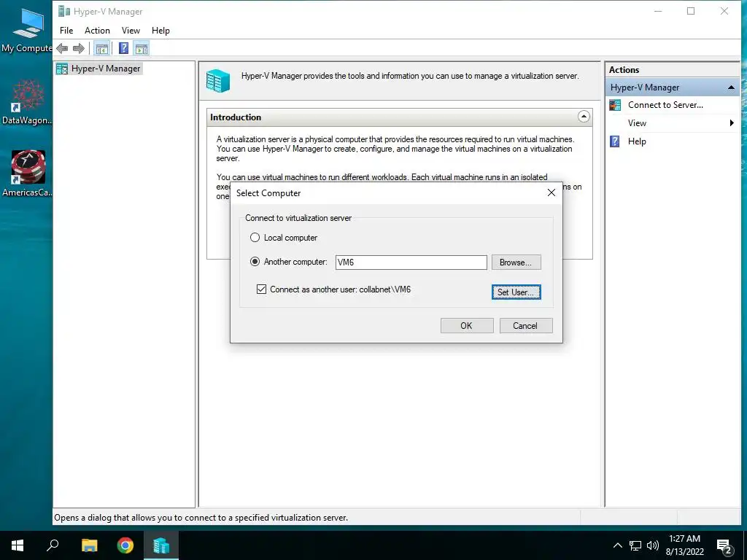The width and height of the screenshot is (747, 560).
Task: Uncheck Connect as another user checkbox
Action: tap(261, 289)
